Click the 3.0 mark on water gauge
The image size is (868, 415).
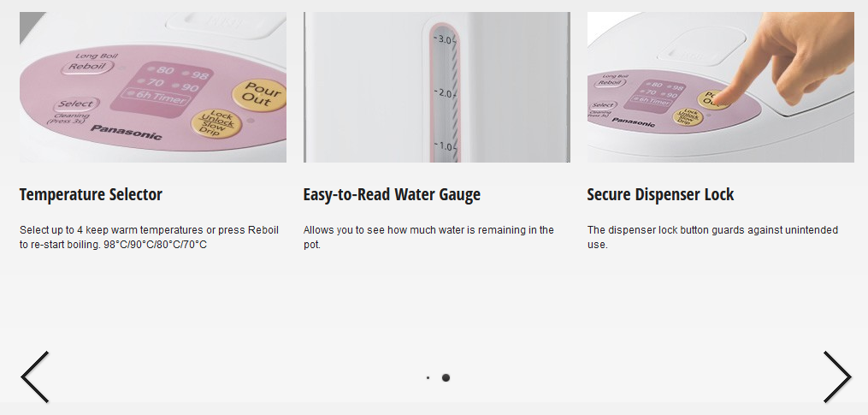[443, 40]
